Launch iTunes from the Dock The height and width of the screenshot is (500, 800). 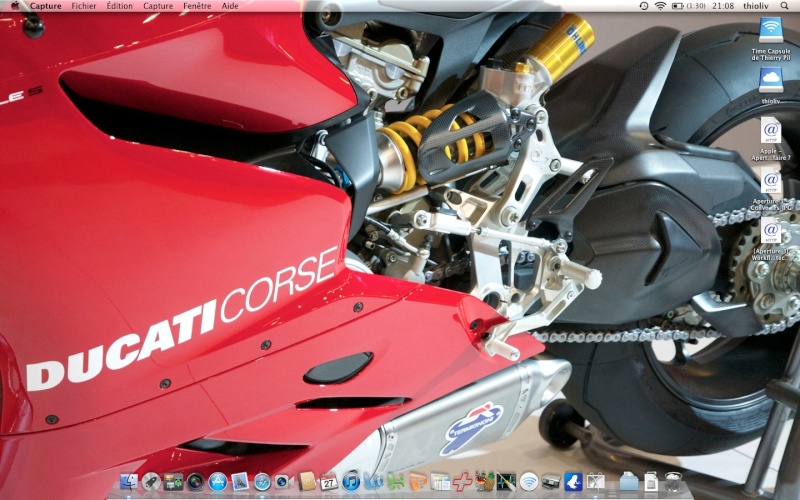point(351,481)
